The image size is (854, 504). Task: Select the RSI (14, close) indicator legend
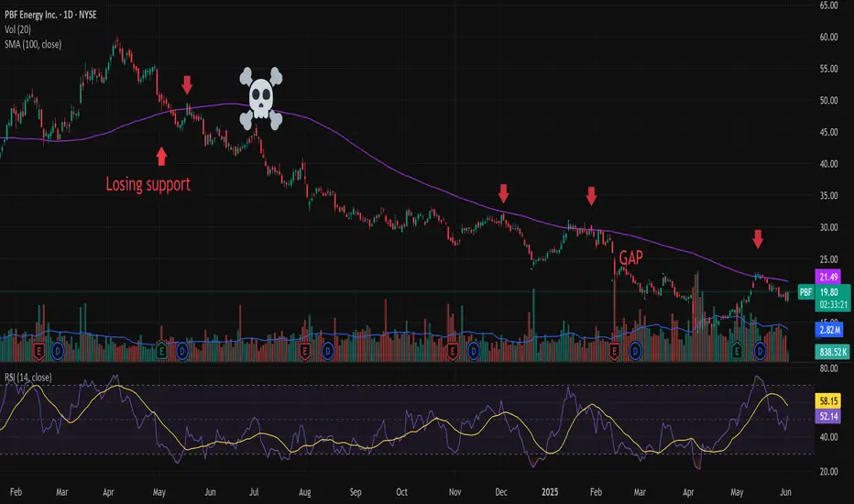coord(27,377)
